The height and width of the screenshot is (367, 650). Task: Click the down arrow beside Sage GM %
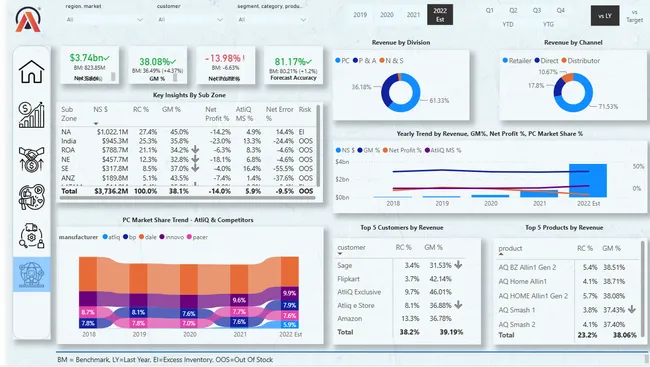(x=458, y=265)
